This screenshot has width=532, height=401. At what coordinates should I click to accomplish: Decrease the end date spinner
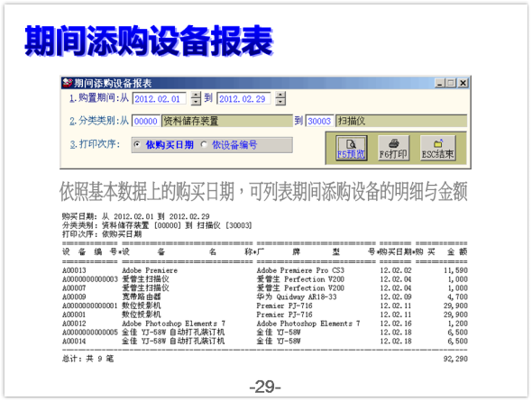click(280, 102)
